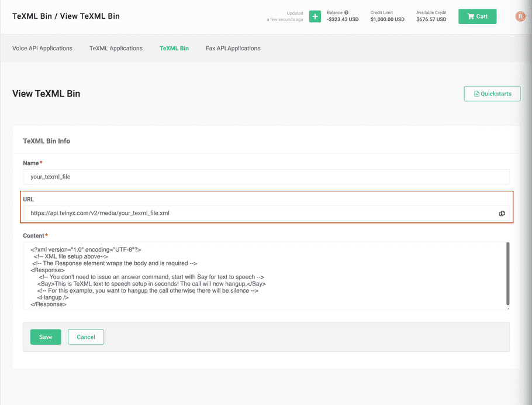Viewport: 532px width, 405px height.
Task: Open the Fax API Applications tab
Action: [233, 48]
